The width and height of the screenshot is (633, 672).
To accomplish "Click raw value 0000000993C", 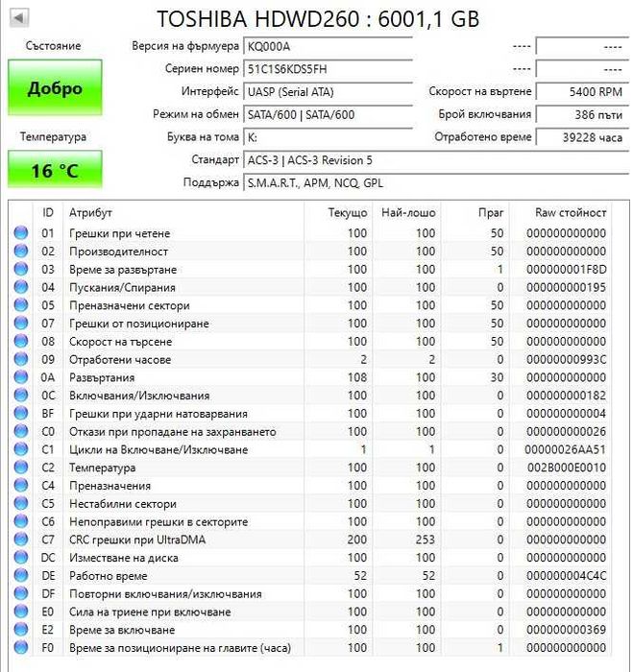I will (x=566, y=360).
